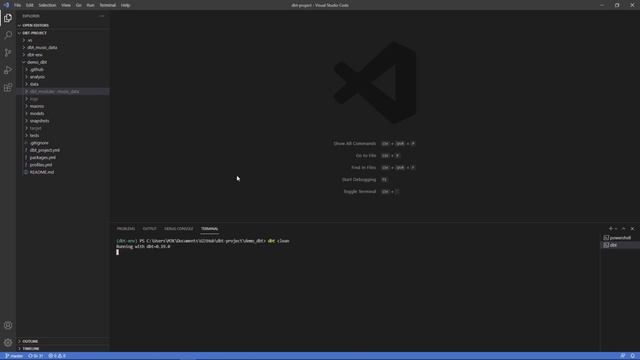This screenshot has width=640, height=360.
Task: Open the Search view in activity bar
Action: [x=8, y=35]
